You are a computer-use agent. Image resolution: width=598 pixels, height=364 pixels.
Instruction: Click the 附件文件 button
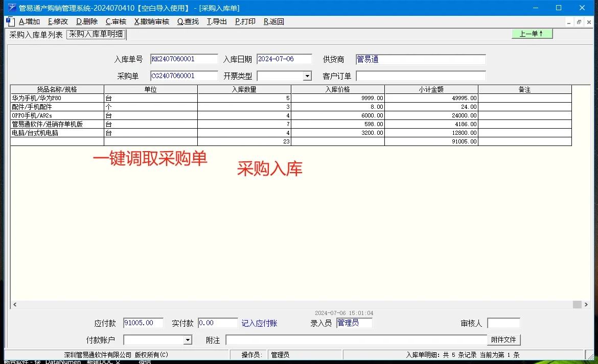504,339
